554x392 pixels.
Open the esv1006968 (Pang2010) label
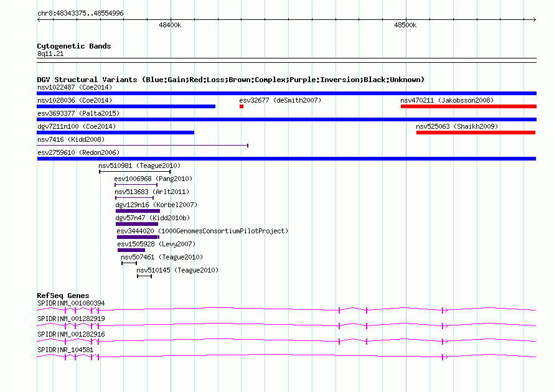pyautogui.click(x=153, y=179)
